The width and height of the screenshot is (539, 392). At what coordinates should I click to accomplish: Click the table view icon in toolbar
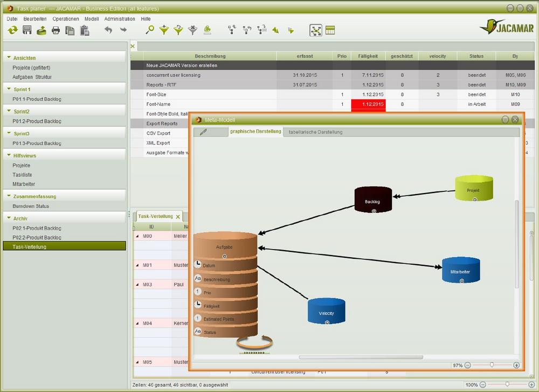[x=330, y=30]
